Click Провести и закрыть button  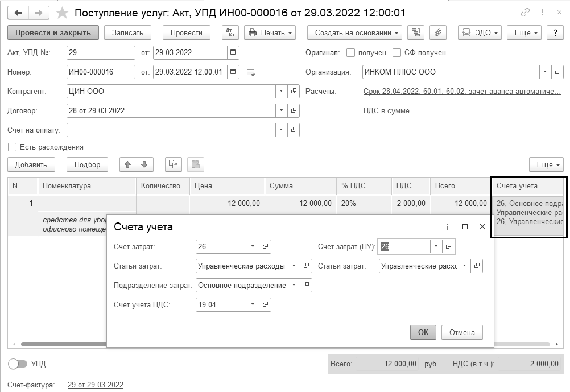click(53, 33)
